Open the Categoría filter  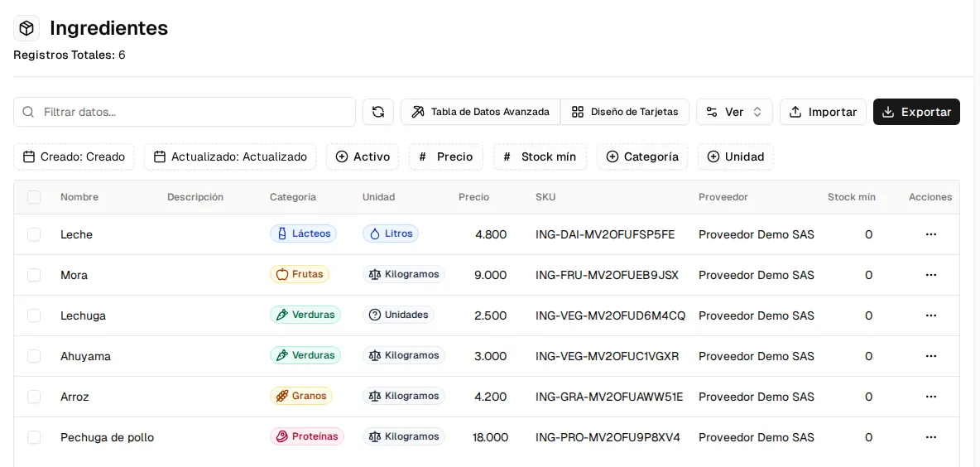coord(642,157)
